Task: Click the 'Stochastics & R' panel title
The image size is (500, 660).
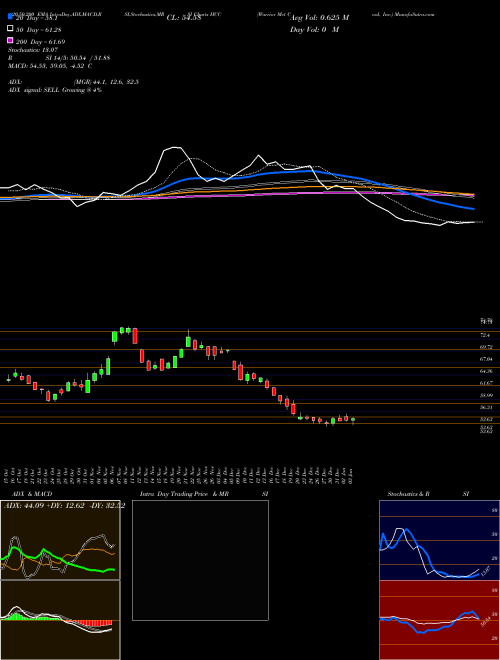Action: click(x=409, y=494)
